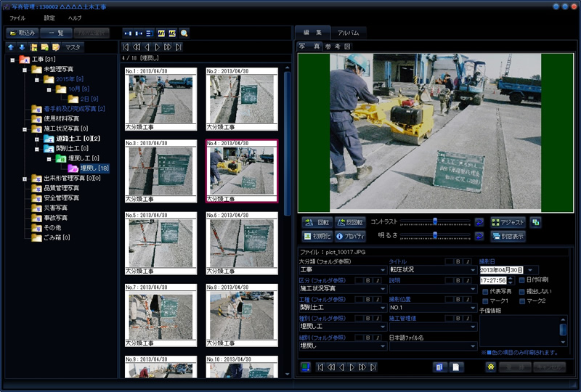Click the 取込み import button
This screenshot has width=581, height=392.
point(22,33)
